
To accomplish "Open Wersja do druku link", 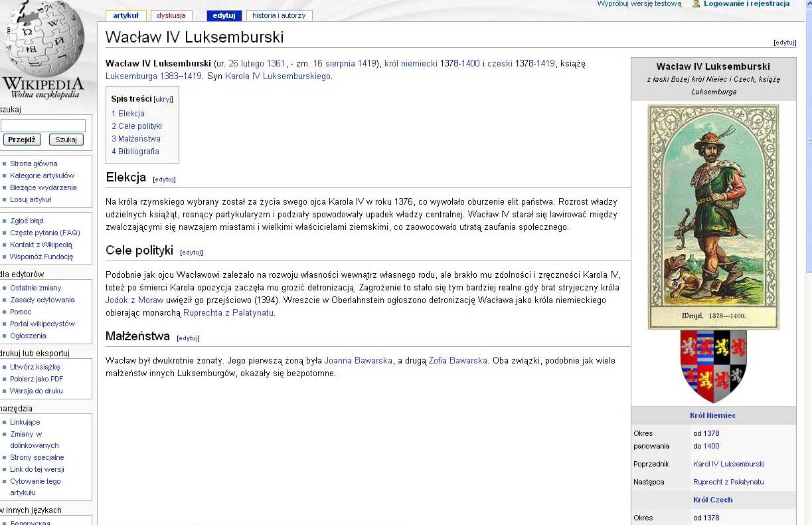I will click(37, 391).
